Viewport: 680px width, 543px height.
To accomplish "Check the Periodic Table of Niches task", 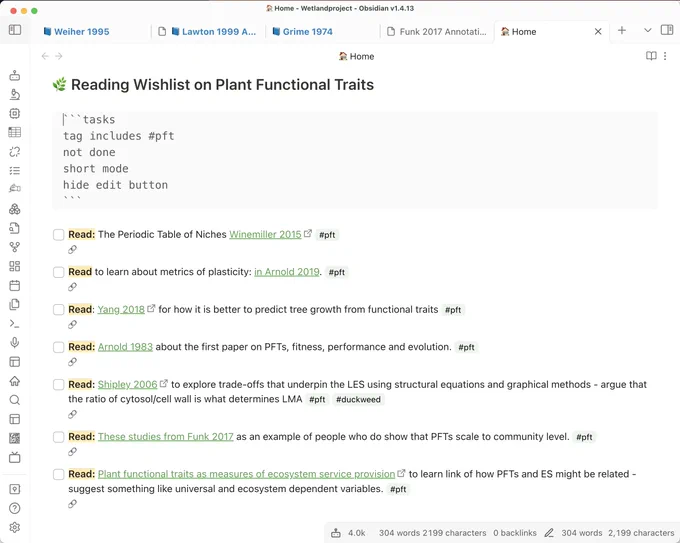I will click(x=59, y=235).
